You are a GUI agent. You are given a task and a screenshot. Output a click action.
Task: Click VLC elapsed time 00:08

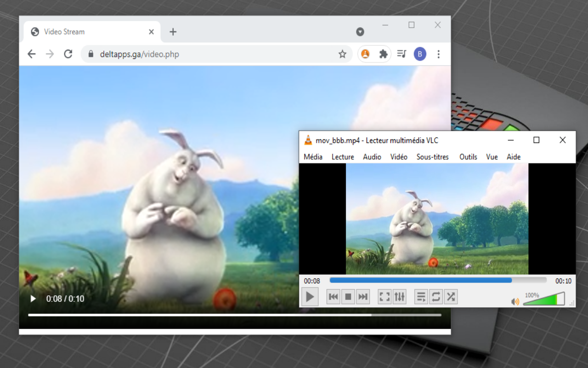(x=312, y=281)
